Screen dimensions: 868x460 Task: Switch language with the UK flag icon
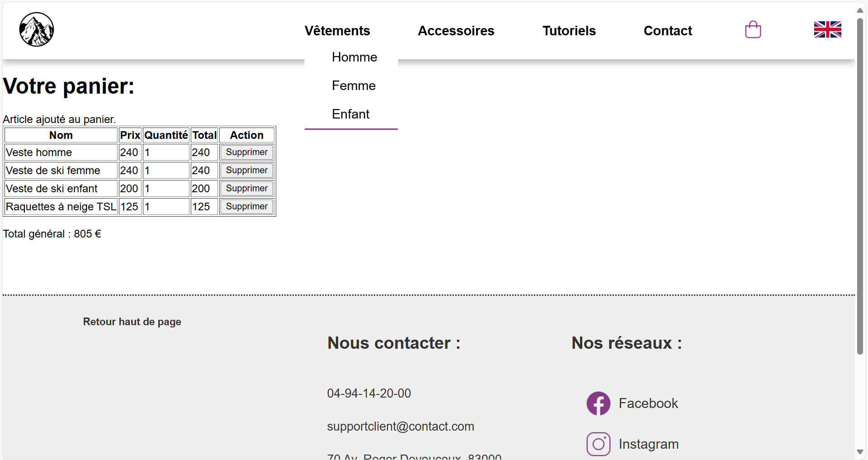click(x=827, y=30)
